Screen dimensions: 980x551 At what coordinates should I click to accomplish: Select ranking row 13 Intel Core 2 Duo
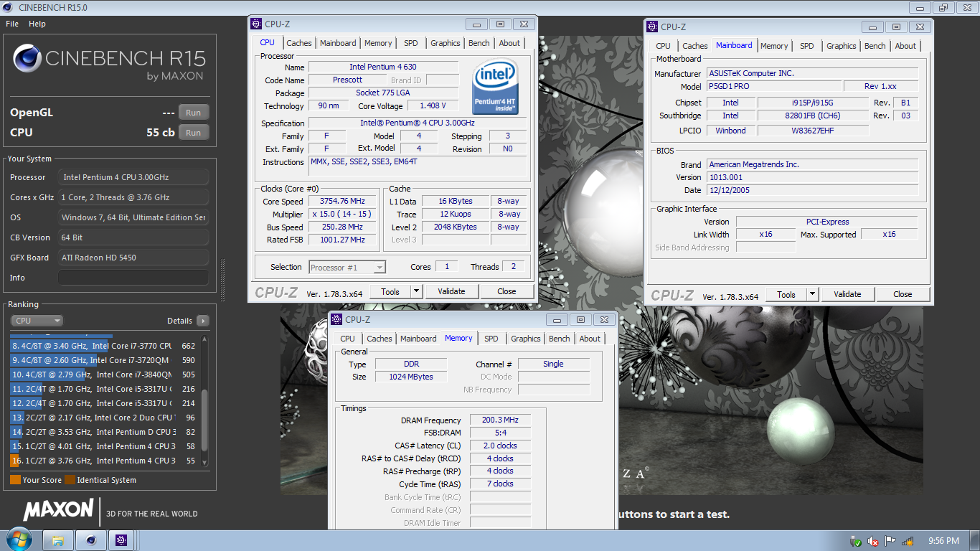104,418
